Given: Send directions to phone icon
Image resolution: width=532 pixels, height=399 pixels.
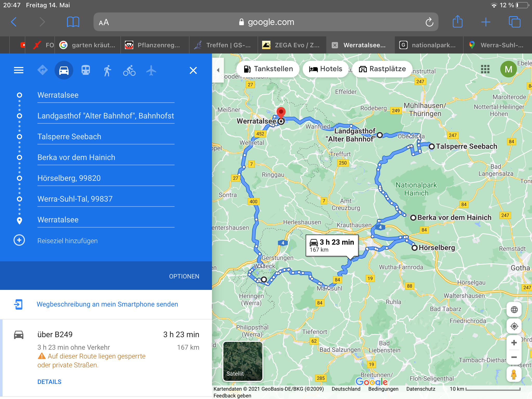Looking at the screenshot, I should 18,304.
